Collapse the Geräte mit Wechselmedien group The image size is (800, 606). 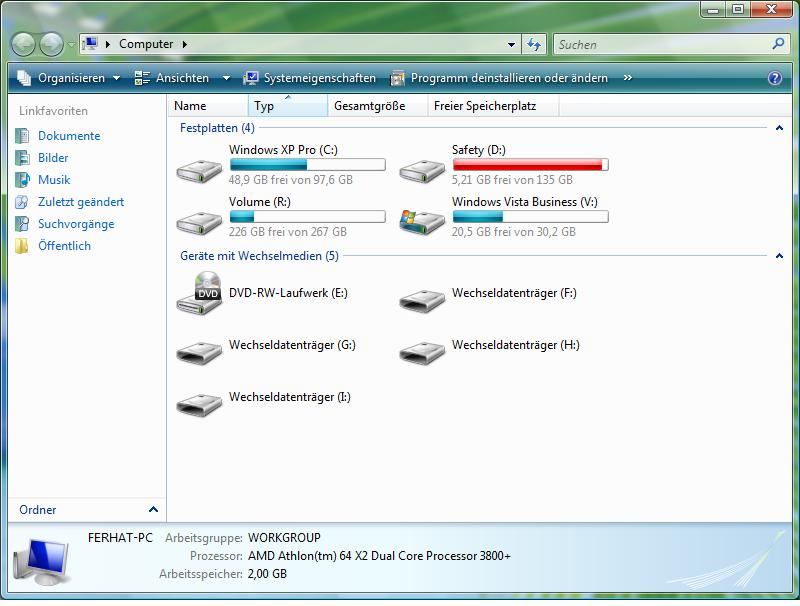[x=779, y=256]
